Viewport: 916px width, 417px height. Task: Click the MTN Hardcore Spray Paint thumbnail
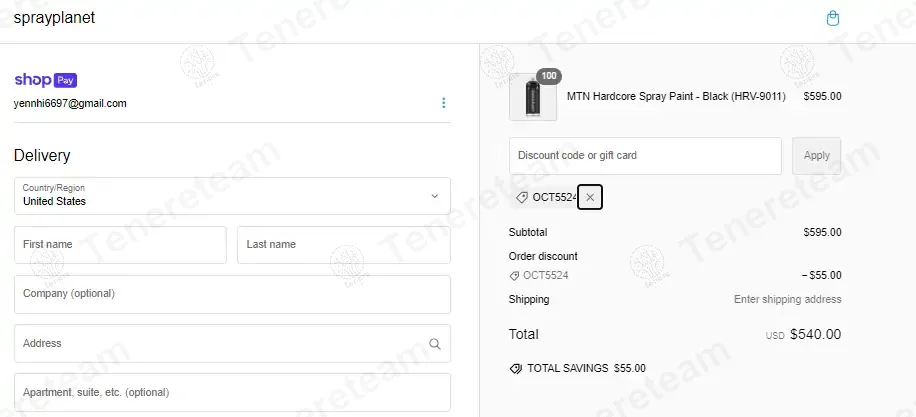[x=533, y=98]
